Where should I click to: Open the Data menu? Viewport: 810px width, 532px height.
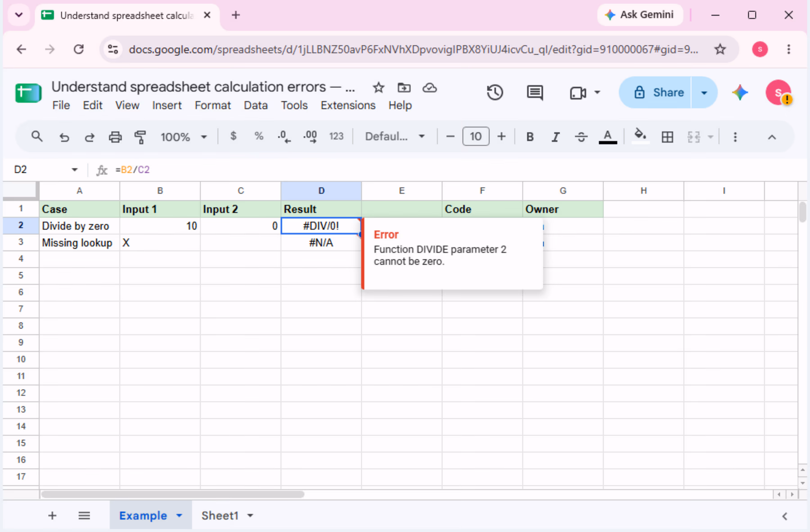256,105
